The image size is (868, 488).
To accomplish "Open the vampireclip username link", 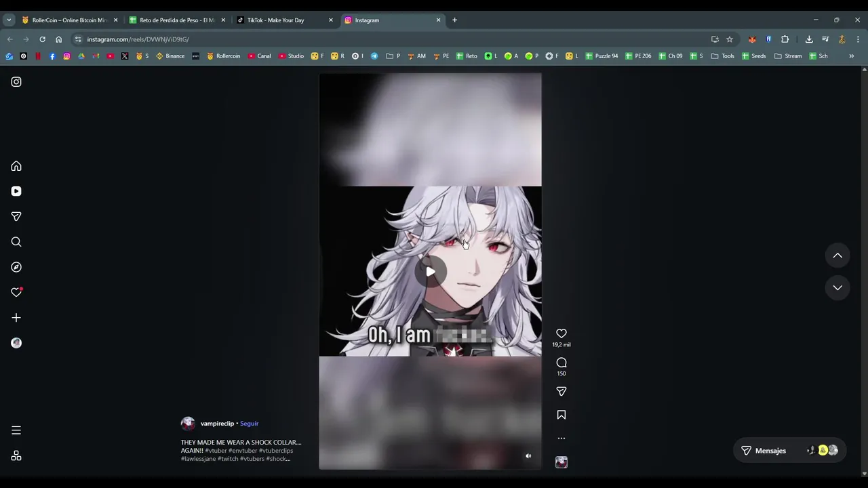I will pos(217,424).
